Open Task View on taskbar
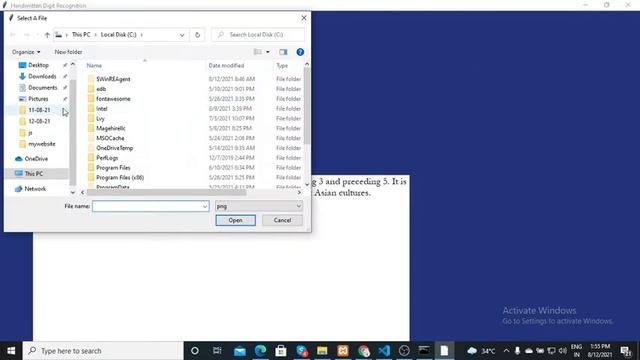This screenshot has width=640, height=360. click(217, 351)
